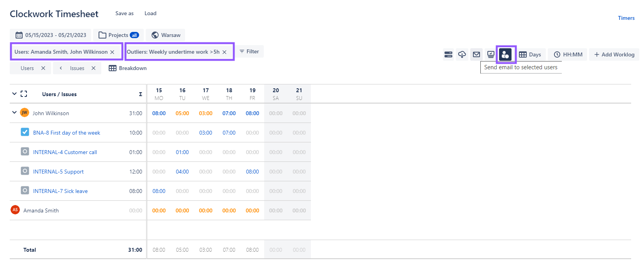Click the monitor checklist icon in toolbar
The width and height of the screenshot is (644, 270).
tap(490, 54)
